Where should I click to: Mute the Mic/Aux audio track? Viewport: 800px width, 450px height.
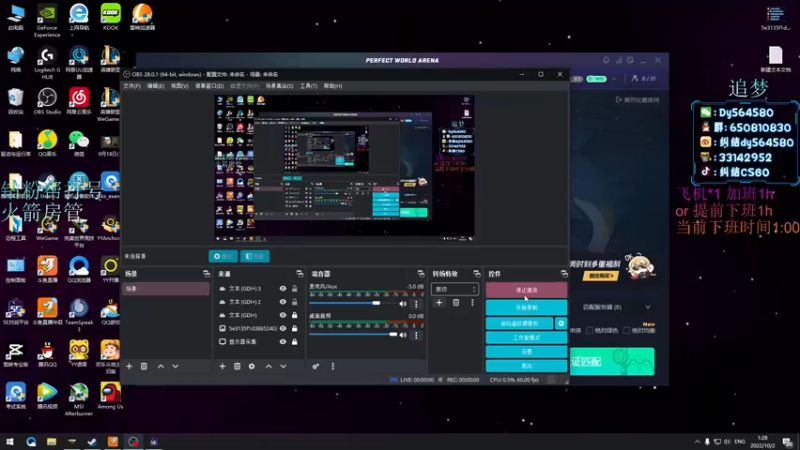403,304
